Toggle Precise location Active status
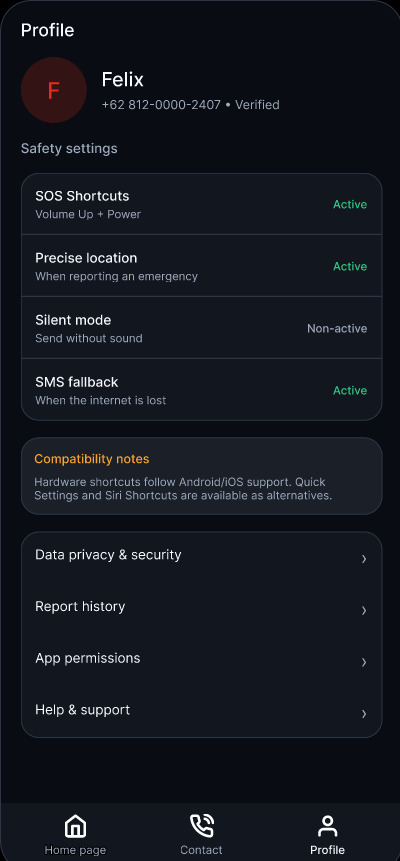Screen dimensions: 400x861 [x=349, y=266]
